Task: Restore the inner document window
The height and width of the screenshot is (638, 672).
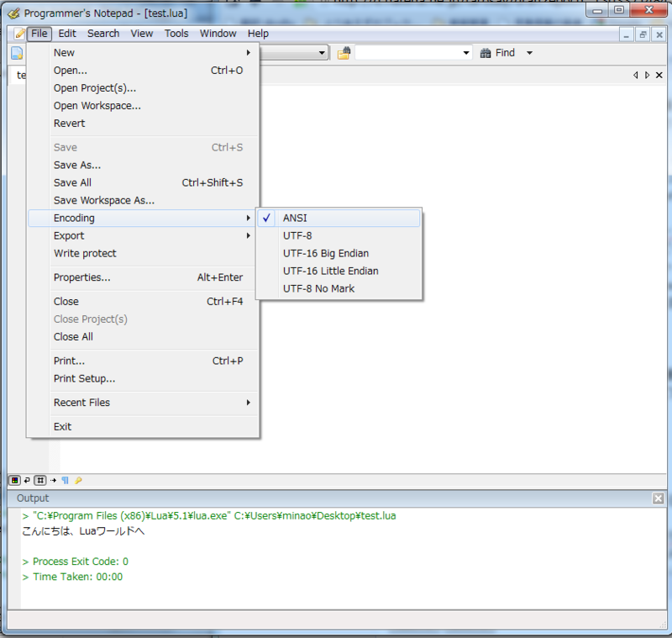Action: (x=643, y=34)
